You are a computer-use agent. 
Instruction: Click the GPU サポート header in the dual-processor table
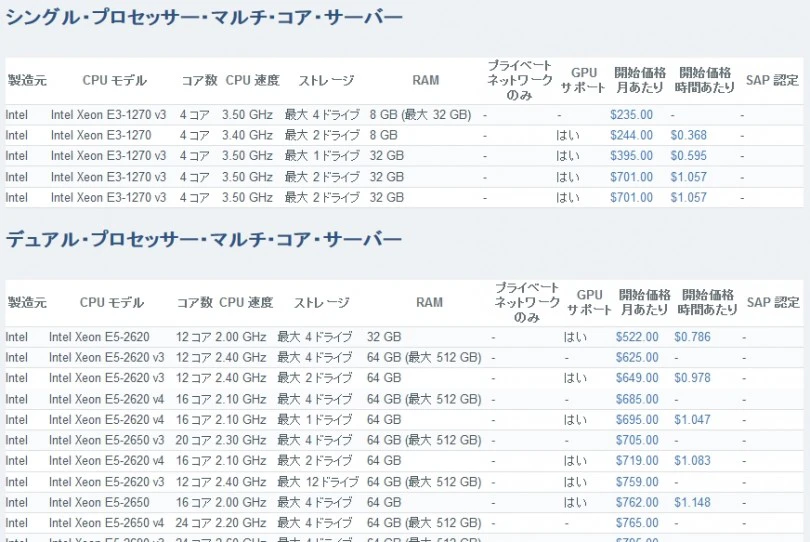tap(589, 302)
